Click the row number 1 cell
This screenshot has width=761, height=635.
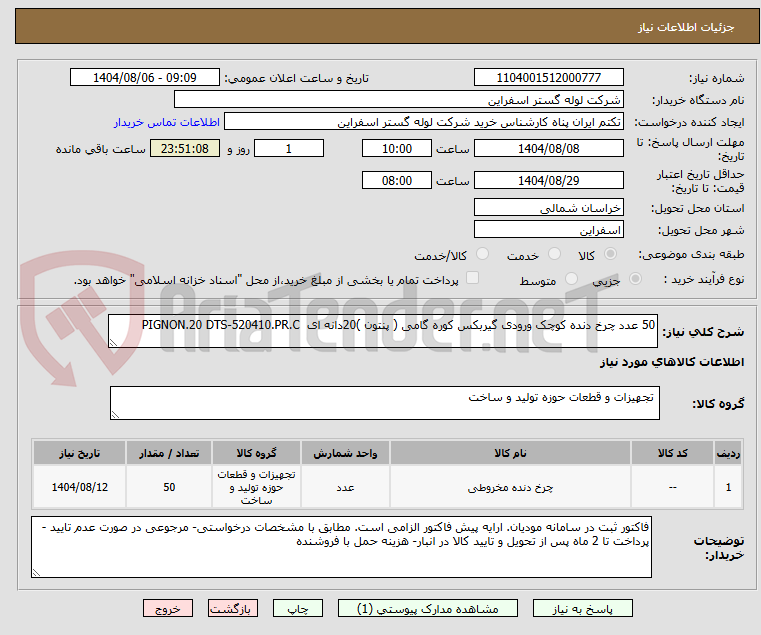click(x=728, y=487)
